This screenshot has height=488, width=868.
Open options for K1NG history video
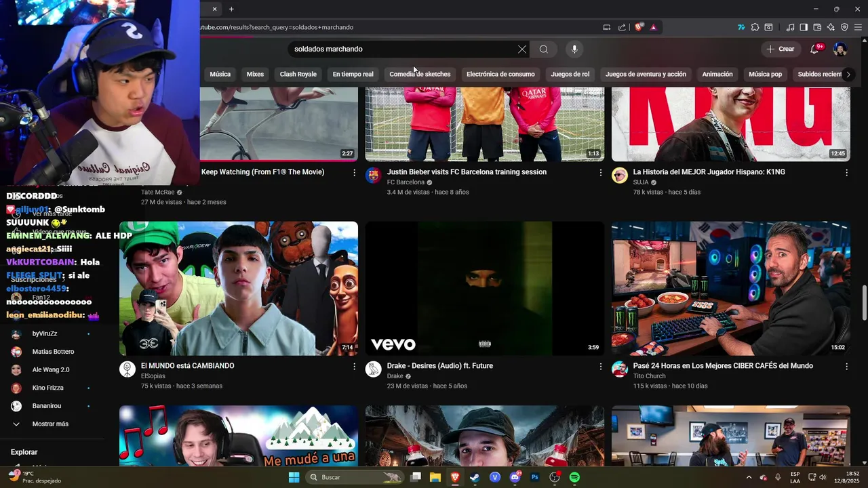(x=846, y=173)
